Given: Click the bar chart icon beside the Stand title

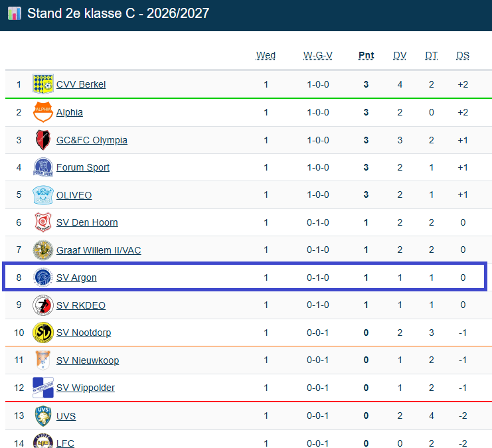Looking at the screenshot, I should 15,13.
